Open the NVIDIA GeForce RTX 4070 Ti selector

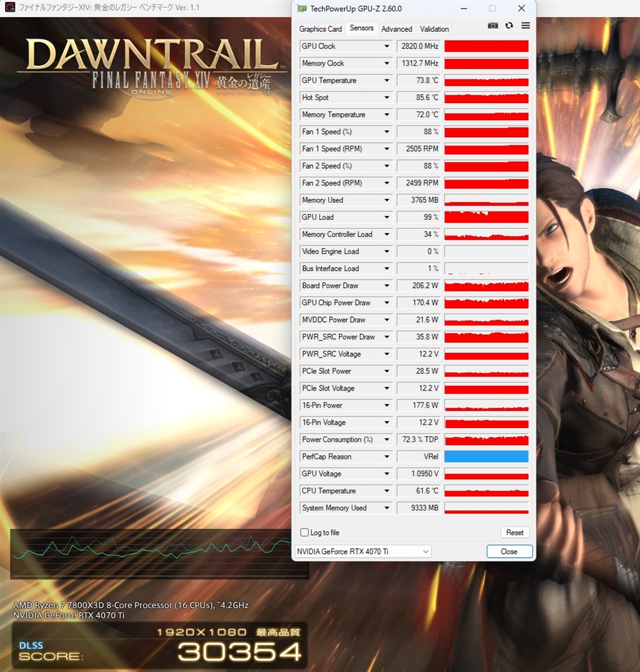tap(363, 551)
